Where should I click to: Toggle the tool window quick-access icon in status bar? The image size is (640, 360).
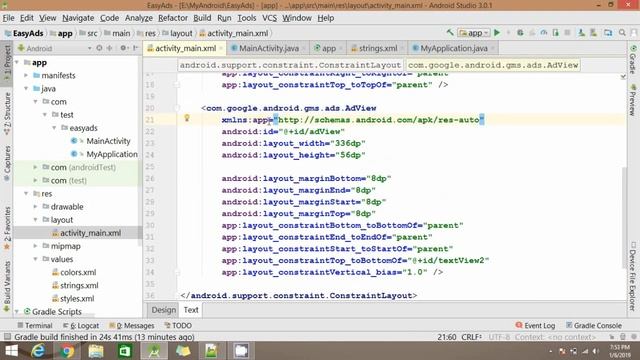click(x=7, y=337)
